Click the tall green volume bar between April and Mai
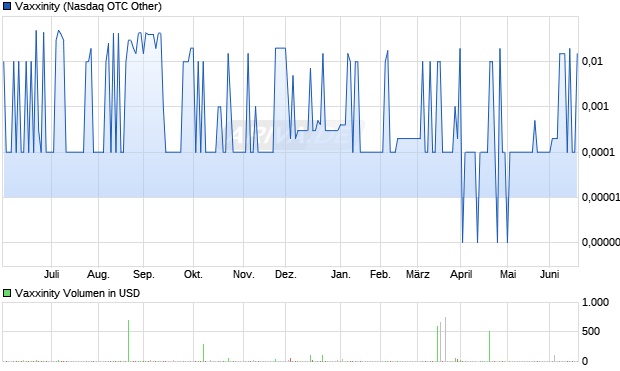Screen dimensions: 620x371 point(490,346)
